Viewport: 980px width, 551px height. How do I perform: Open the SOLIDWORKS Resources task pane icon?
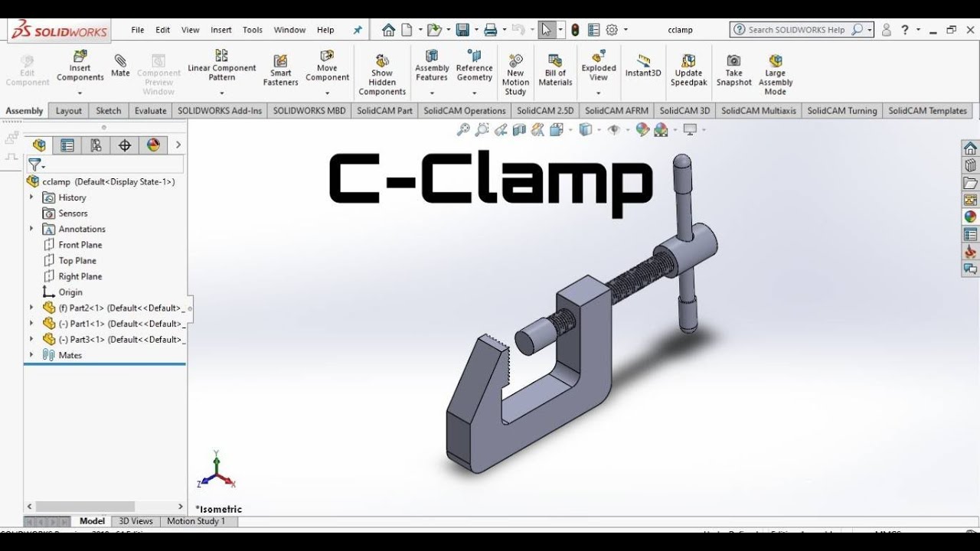pyautogui.click(x=970, y=148)
